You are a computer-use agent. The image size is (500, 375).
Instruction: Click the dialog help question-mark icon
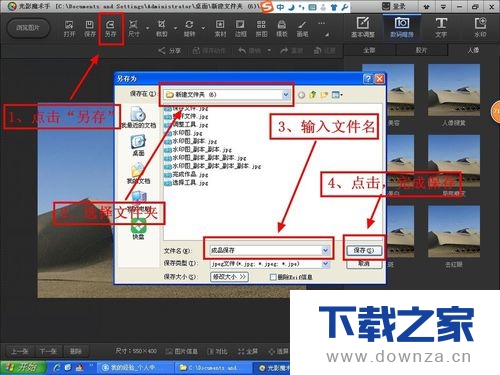pyautogui.click(x=368, y=79)
